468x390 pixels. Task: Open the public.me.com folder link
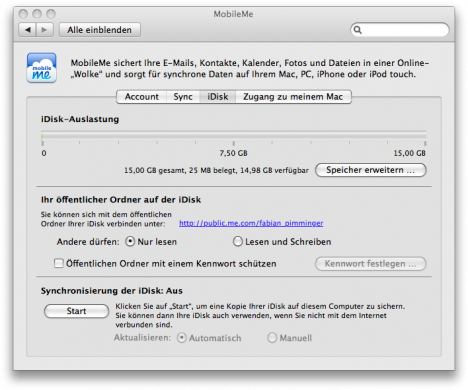(251, 223)
